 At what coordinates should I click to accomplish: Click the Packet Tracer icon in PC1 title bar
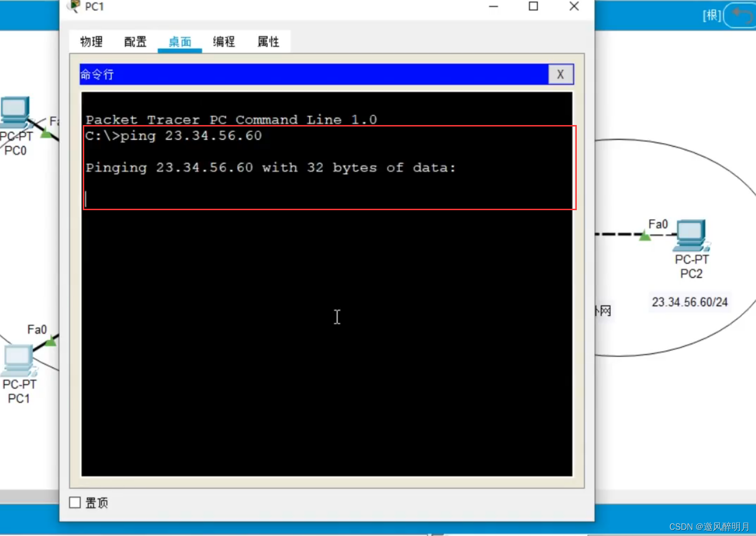[74, 6]
